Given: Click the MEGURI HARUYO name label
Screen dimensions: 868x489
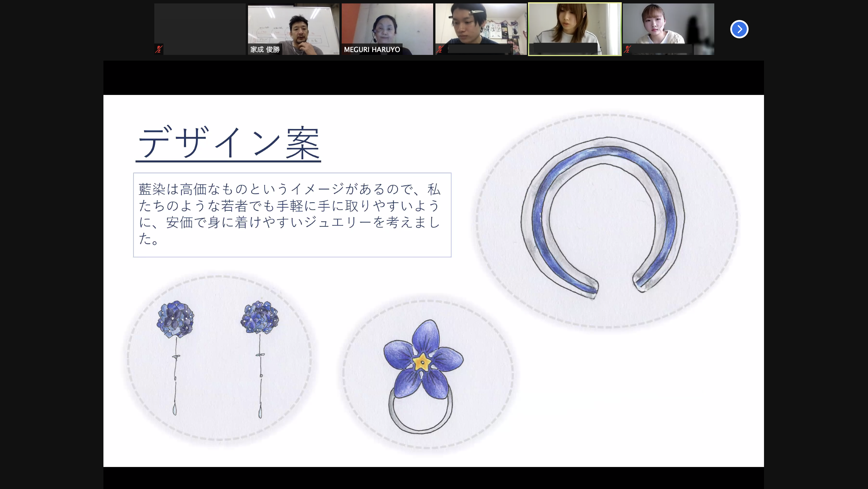Looking at the screenshot, I should click(x=372, y=49).
